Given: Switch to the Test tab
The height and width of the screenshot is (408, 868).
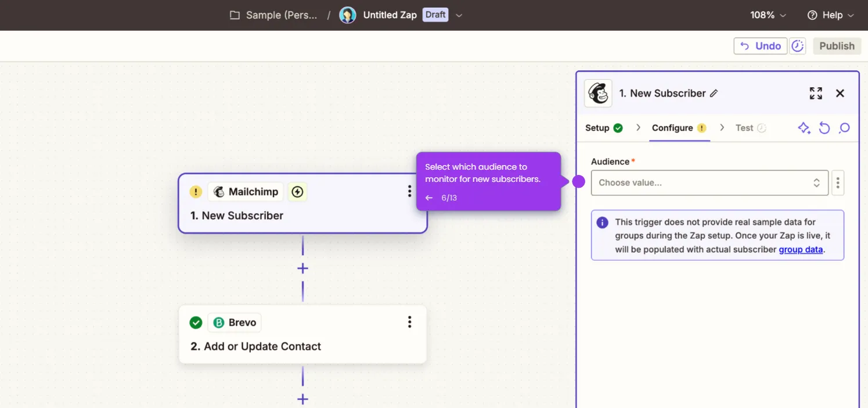Looking at the screenshot, I should coord(751,128).
